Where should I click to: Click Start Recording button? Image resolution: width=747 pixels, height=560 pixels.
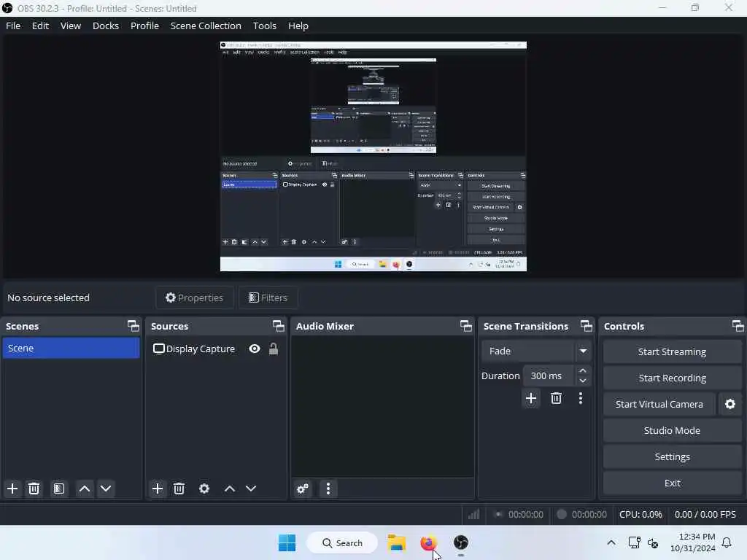672,378
